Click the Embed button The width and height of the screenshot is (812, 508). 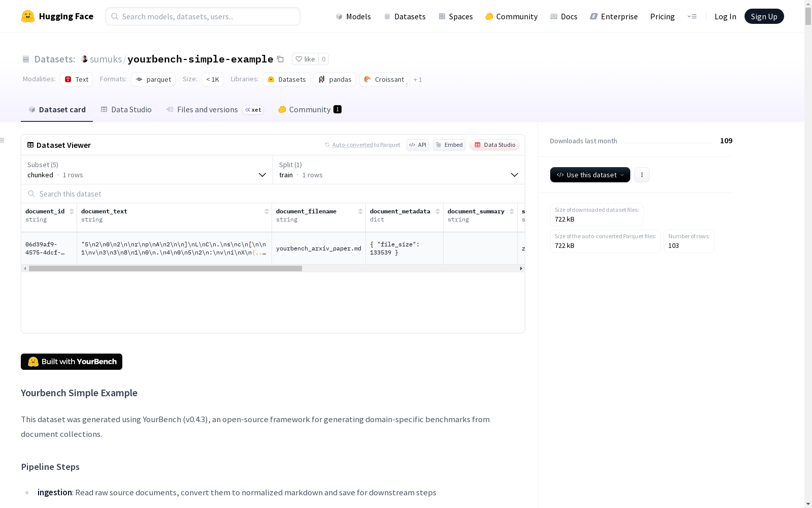pyautogui.click(x=449, y=145)
